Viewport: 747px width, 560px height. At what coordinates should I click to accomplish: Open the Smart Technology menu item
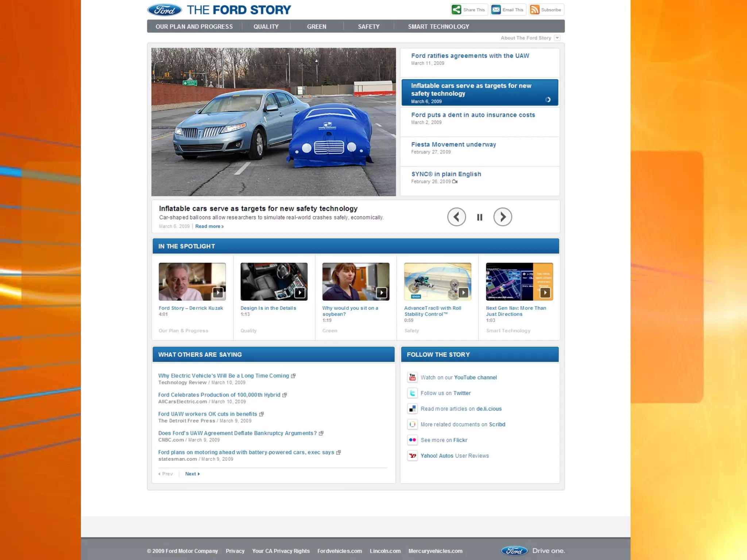click(438, 27)
